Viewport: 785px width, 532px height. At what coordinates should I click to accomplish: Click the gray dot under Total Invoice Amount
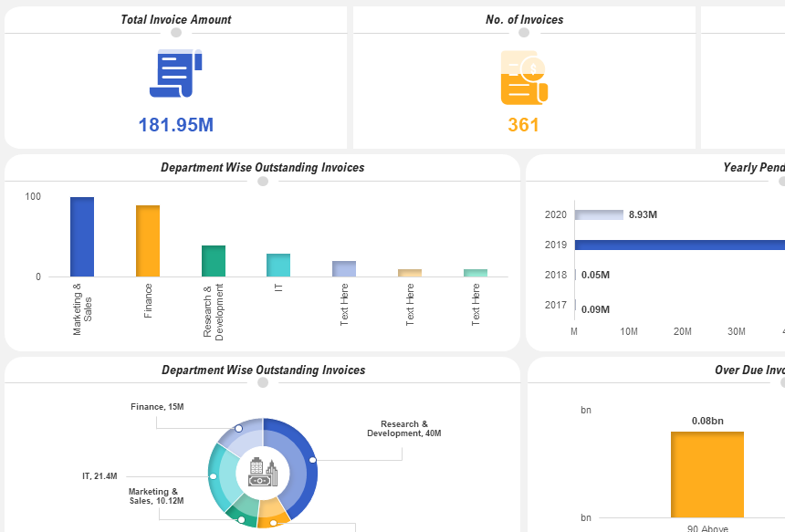[176, 33]
